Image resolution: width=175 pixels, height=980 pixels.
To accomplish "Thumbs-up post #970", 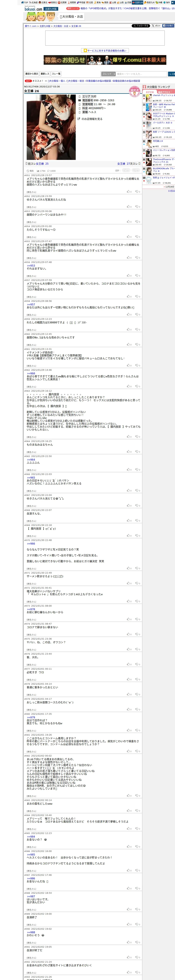I will click(129, 568).
